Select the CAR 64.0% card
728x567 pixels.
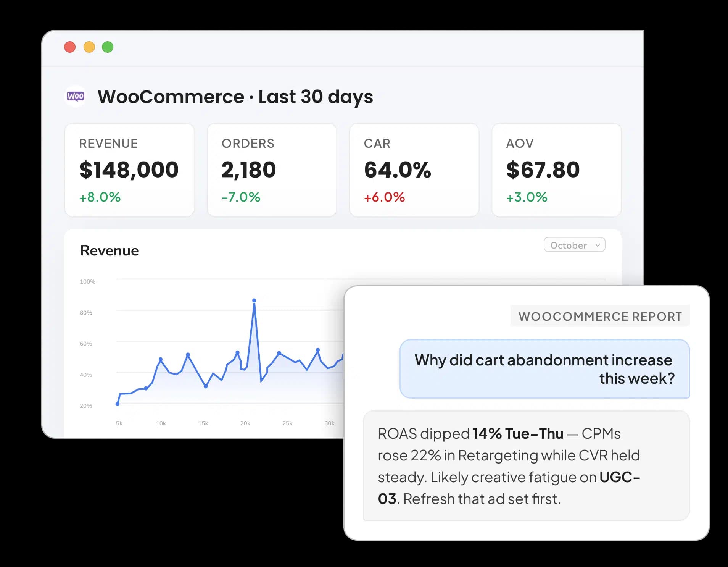[x=414, y=170]
